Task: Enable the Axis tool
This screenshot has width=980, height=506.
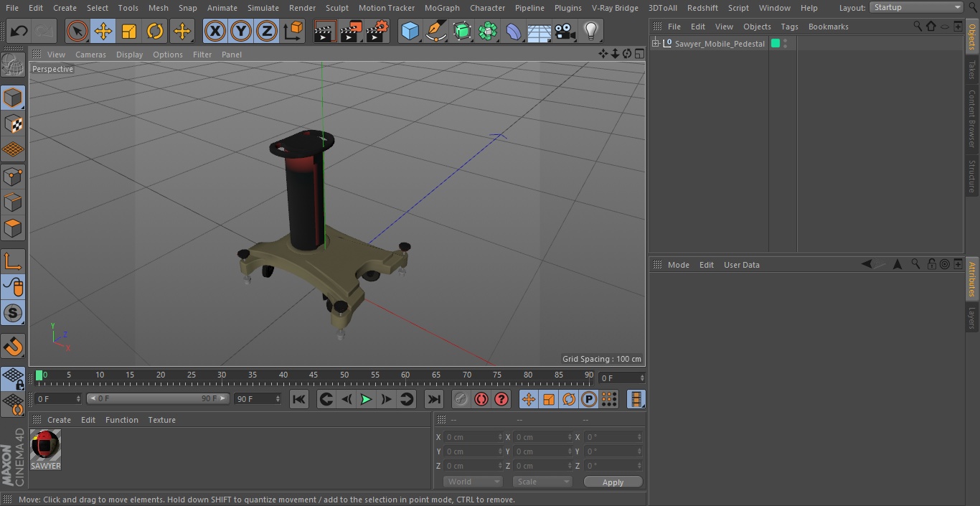Action: 13,261
